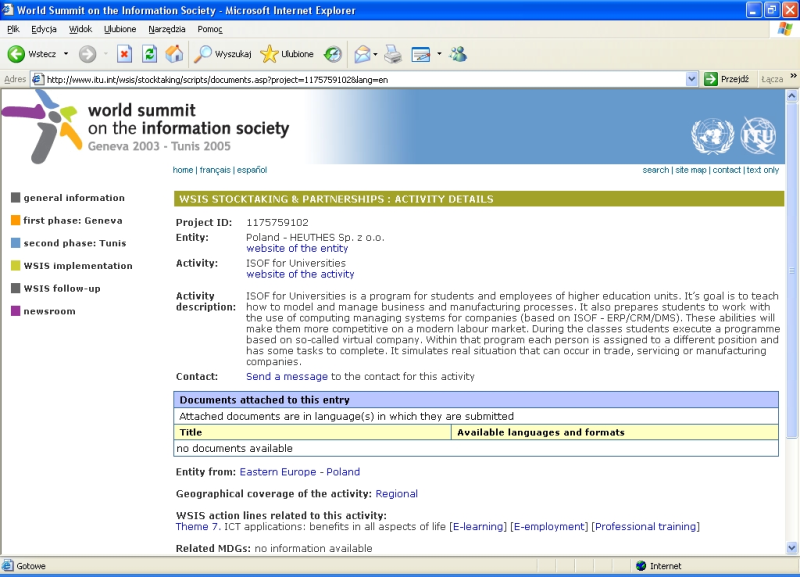Click Send a message link
The height and width of the screenshot is (577, 800).
coord(287,377)
